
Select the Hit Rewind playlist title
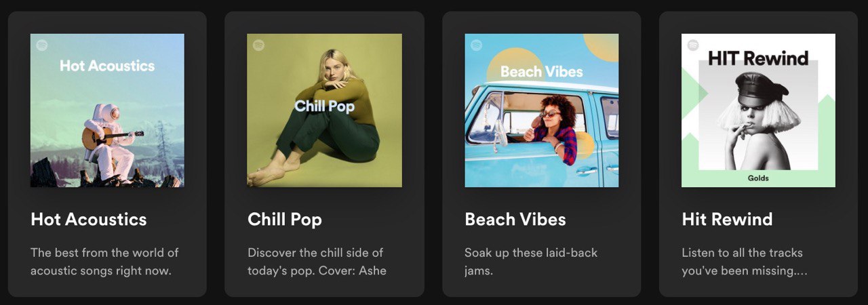point(727,220)
